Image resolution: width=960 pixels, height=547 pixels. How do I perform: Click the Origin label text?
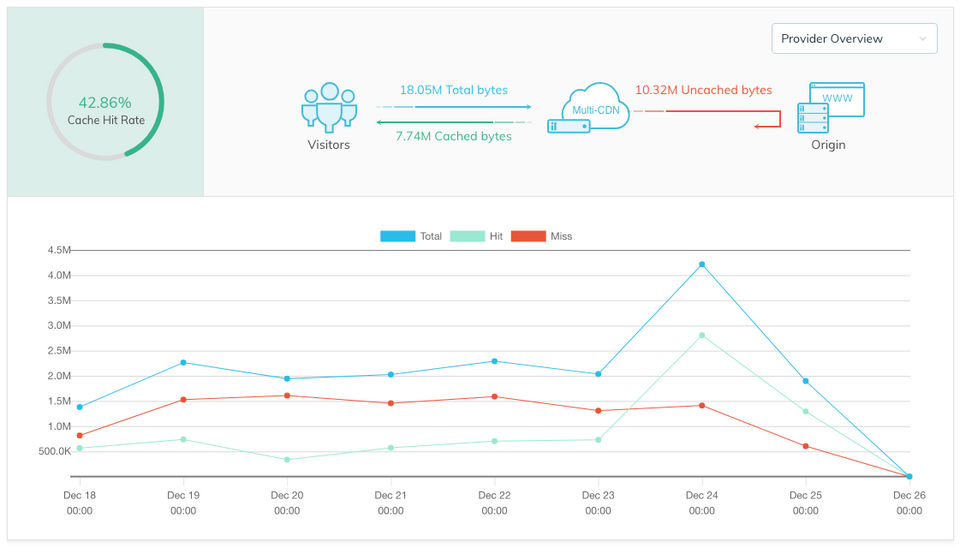[x=828, y=145]
